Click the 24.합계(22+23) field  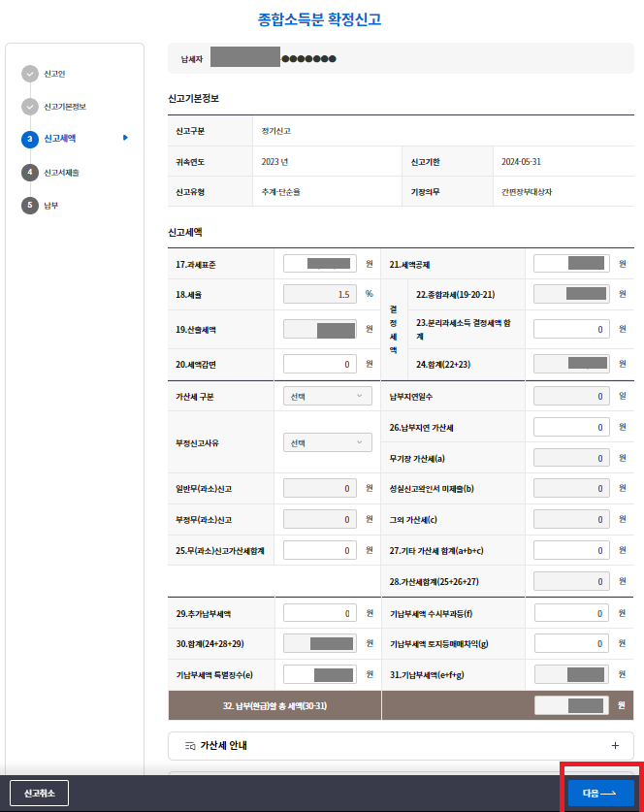[x=571, y=364]
